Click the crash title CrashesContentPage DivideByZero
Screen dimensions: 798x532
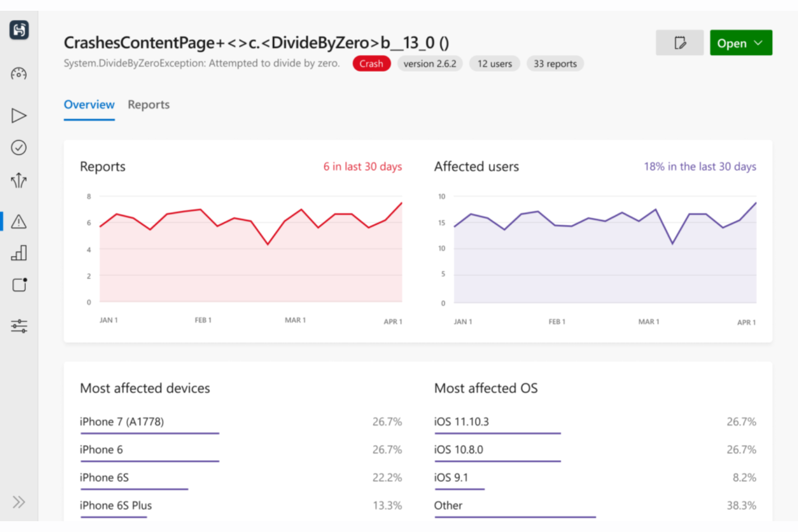(x=257, y=42)
